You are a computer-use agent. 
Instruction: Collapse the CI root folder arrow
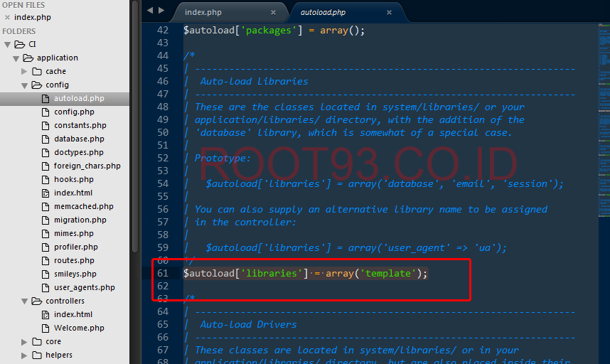tap(7, 45)
